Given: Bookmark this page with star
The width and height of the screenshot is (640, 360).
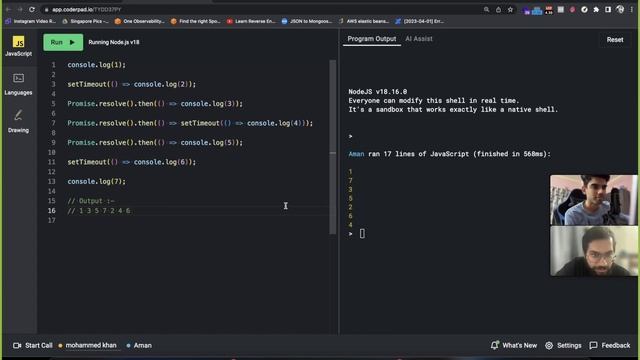Looking at the screenshot, I should coord(510,9).
